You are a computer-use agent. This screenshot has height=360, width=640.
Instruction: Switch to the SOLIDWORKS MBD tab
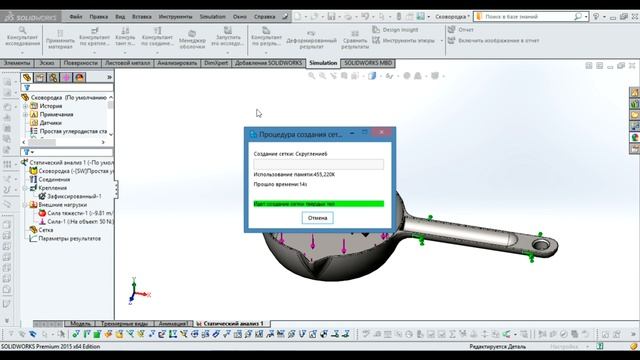click(368, 63)
